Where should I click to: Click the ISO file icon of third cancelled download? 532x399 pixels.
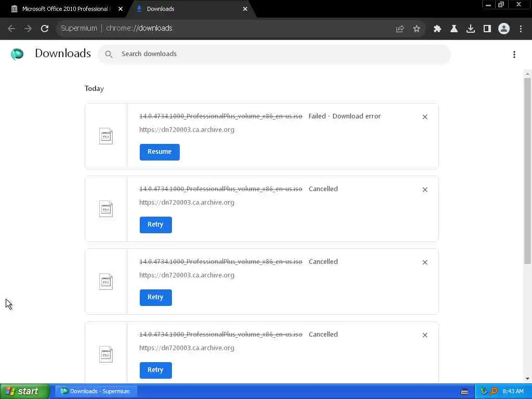[x=106, y=354]
